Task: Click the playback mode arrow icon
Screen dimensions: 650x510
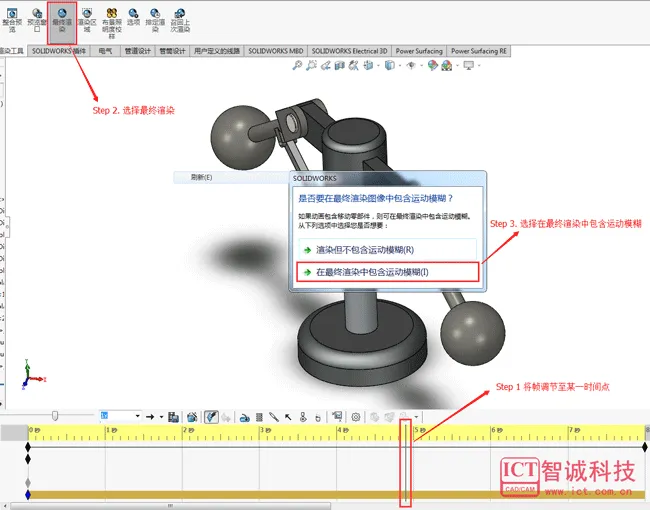Action: pos(150,417)
